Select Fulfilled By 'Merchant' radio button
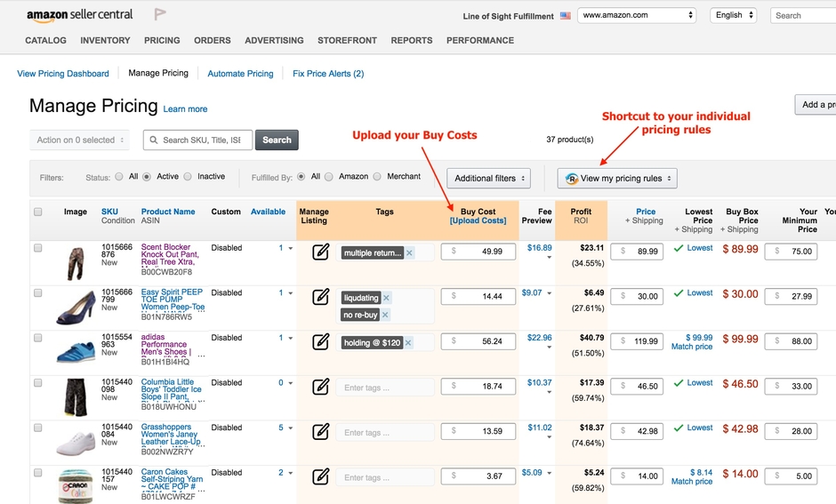 pos(377,176)
